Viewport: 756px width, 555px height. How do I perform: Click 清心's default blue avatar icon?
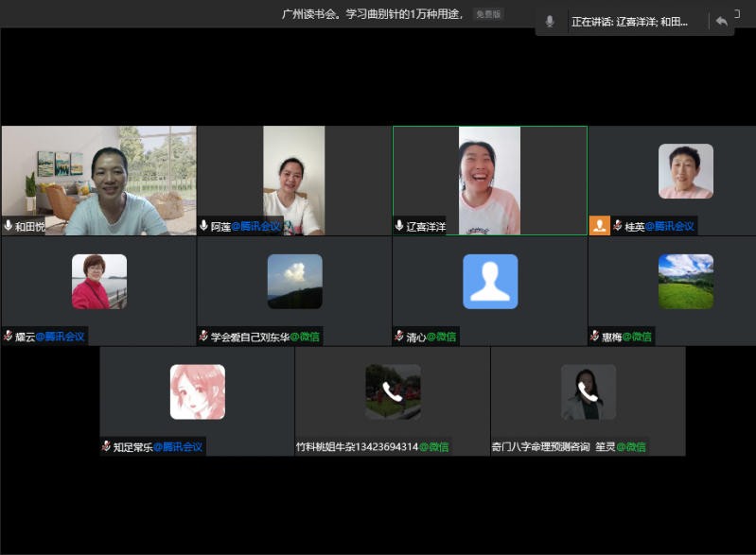[x=490, y=282]
